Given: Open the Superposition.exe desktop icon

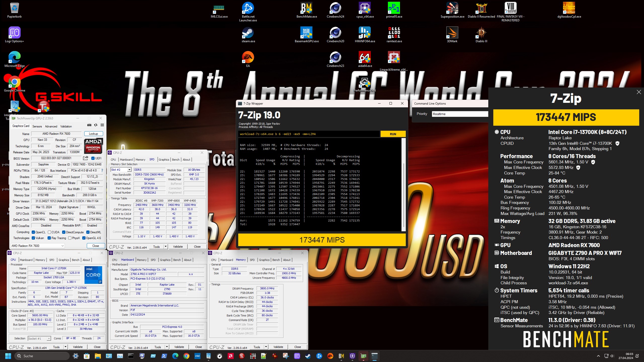Looking at the screenshot, I should tap(452, 10).
